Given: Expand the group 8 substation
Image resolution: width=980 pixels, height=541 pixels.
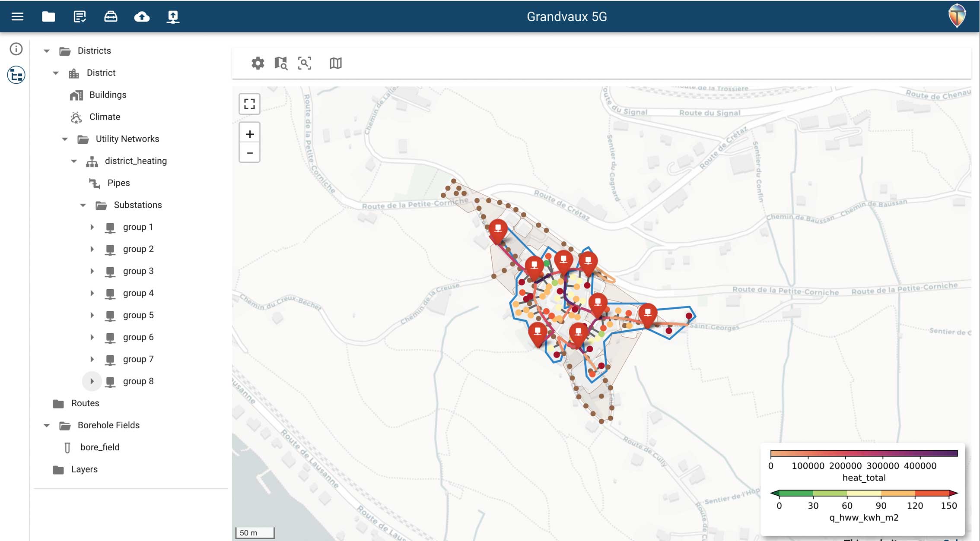Looking at the screenshot, I should coord(92,381).
